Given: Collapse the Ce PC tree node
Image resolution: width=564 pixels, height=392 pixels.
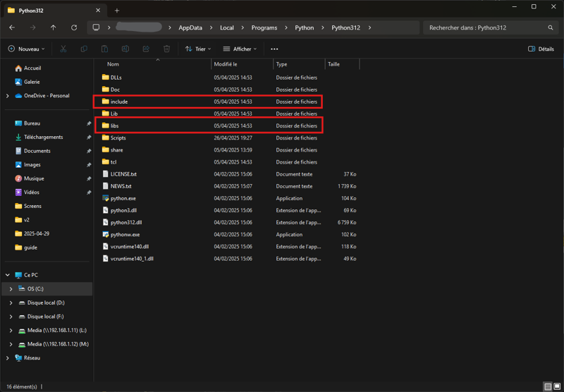Looking at the screenshot, I should (x=8, y=275).
